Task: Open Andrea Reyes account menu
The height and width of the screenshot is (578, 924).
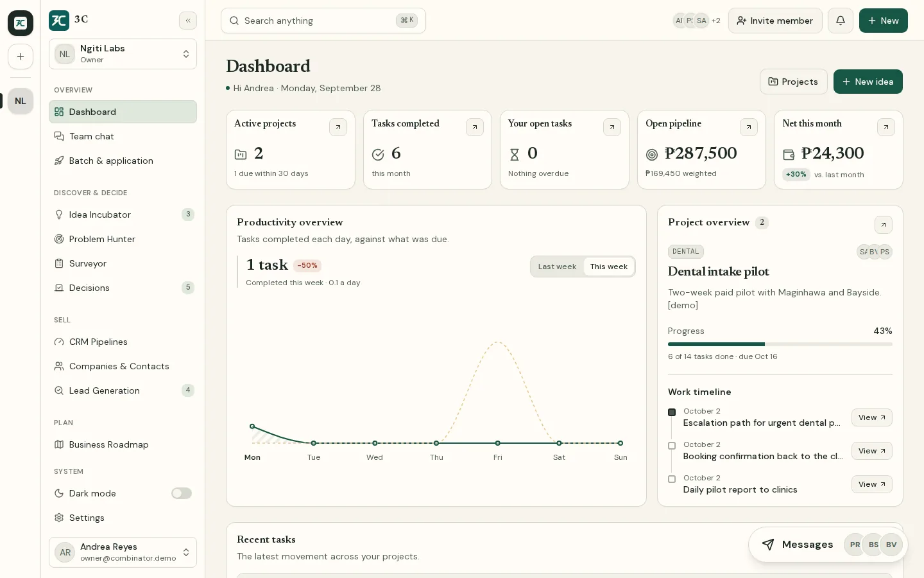Action: [123, 552]
